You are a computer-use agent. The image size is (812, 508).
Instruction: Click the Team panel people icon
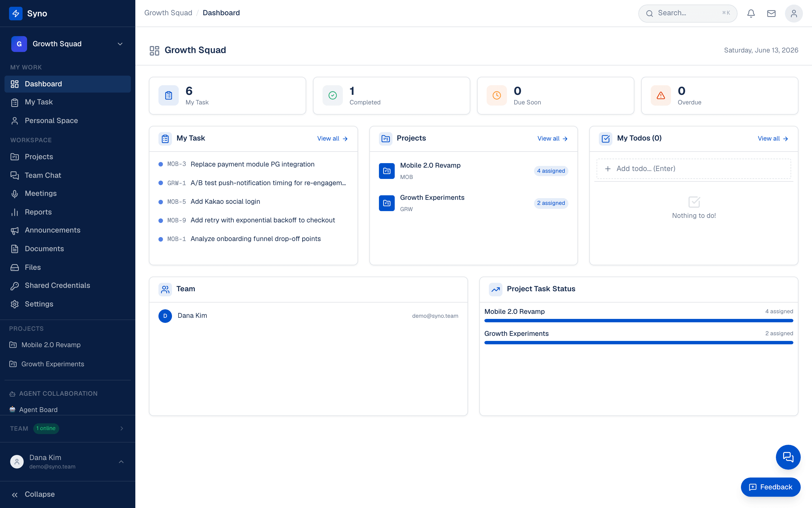coord(165,289)
